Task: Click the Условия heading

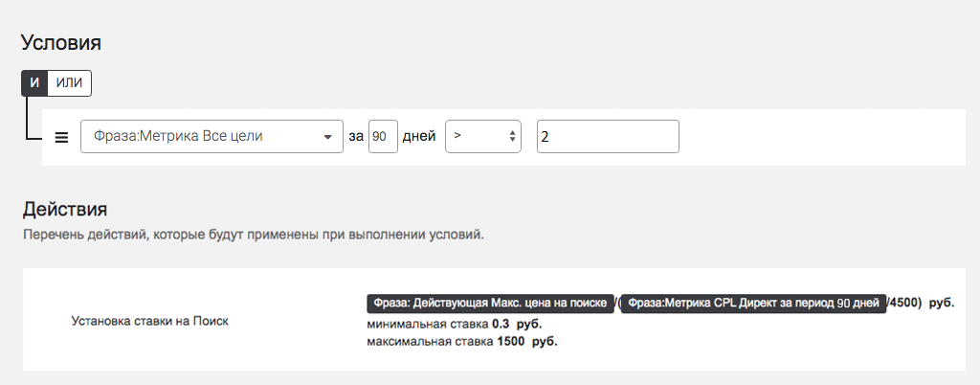Action: 61,42
